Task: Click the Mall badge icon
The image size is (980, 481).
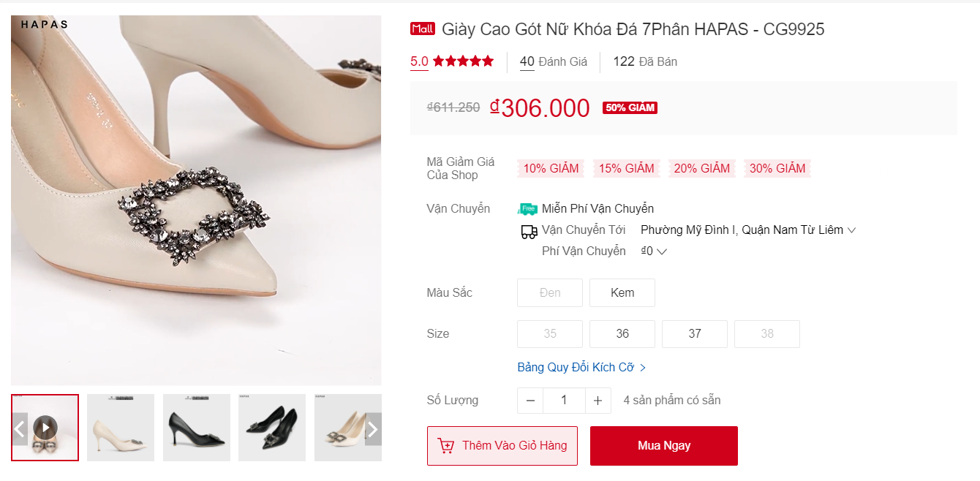Action: 423,29
